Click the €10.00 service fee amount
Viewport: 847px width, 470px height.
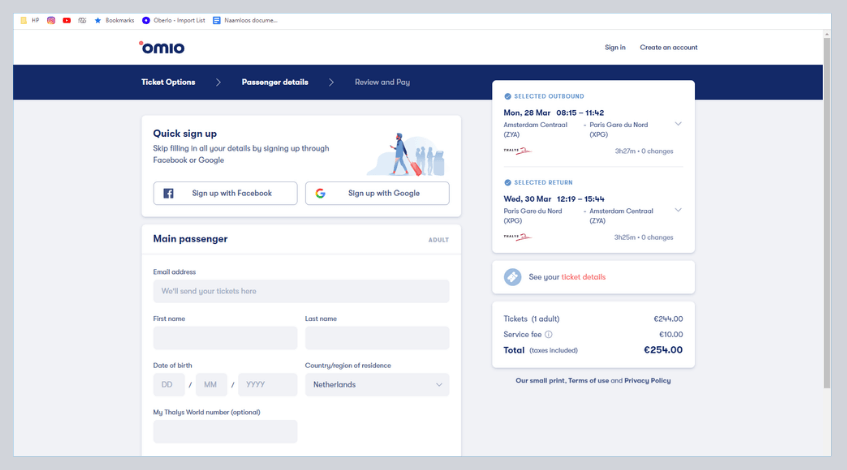(x=671, y=334)
